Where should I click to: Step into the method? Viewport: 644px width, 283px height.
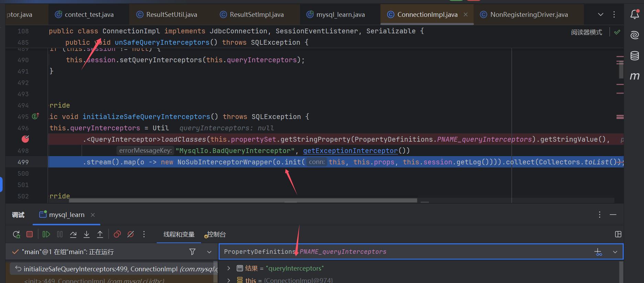point(87,234)
